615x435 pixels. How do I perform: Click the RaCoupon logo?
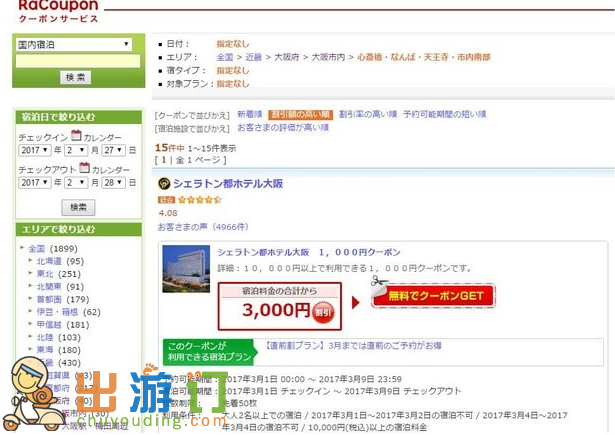pos(58,11)
